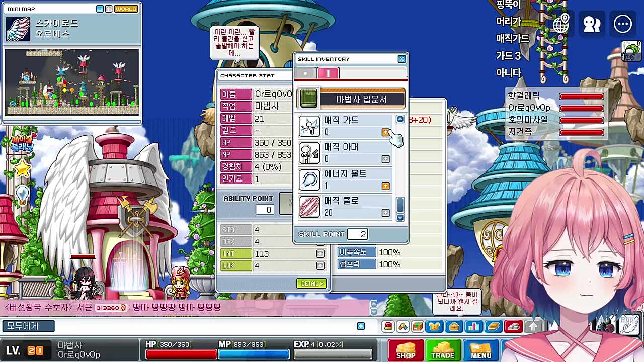
Task: Open the Cash Shop
Action: pyautogui.click(x=406, y=350)
